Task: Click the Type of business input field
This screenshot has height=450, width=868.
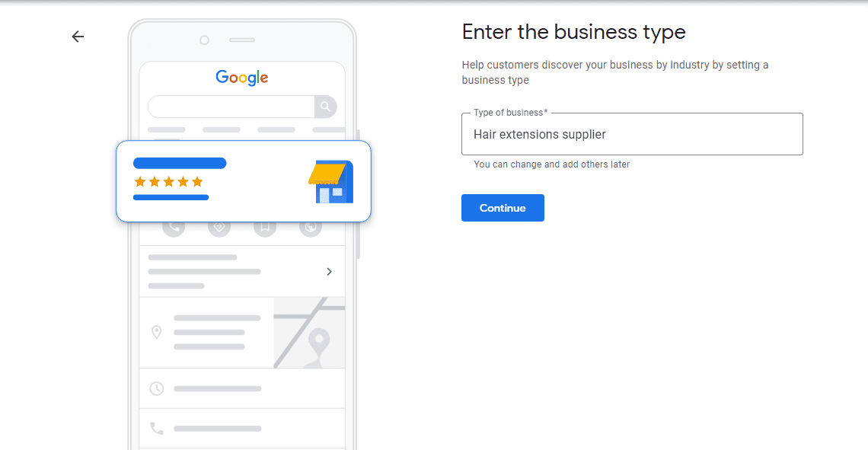Action: [x=632, y=134]
